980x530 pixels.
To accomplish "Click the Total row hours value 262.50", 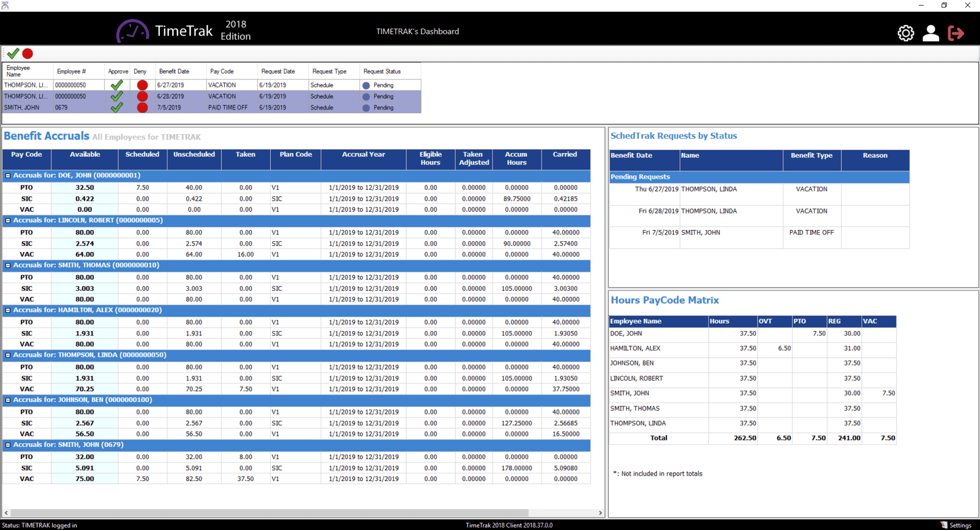I will click(745, 438).
